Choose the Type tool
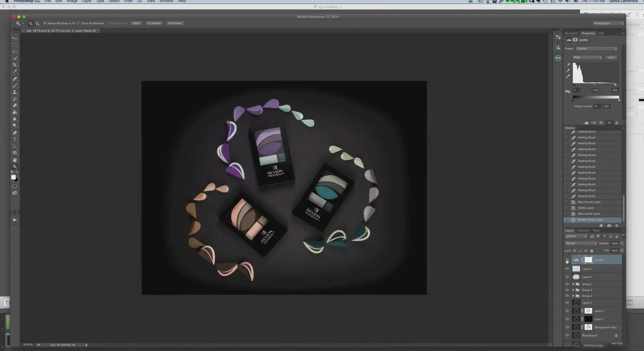This screenshot has height=351, width=644. (15, 139)
